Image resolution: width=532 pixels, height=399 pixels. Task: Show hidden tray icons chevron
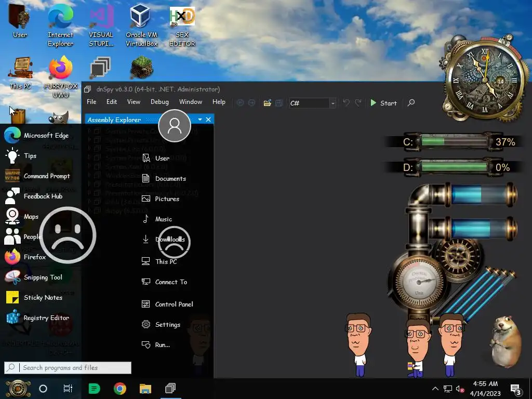(x=435, y=389)
